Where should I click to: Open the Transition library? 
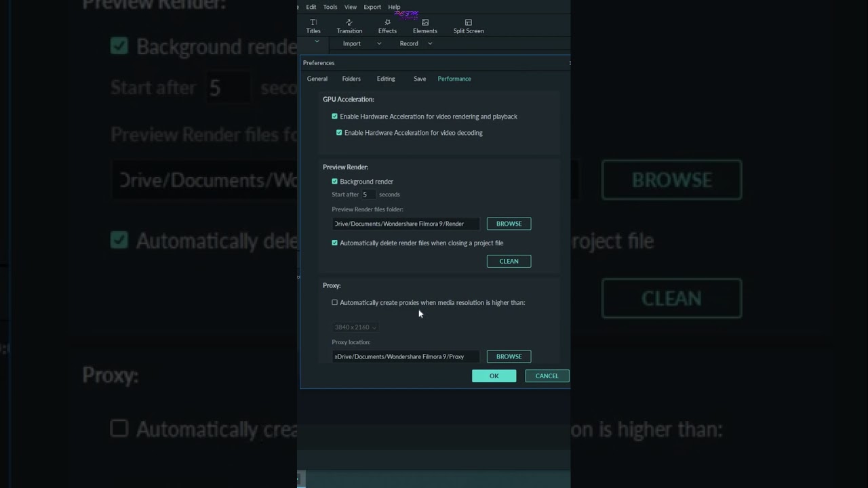pos(349,26)
